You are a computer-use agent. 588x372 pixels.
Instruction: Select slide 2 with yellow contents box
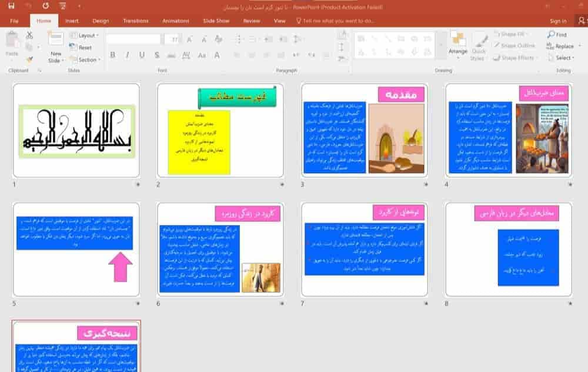coord(220,131)
